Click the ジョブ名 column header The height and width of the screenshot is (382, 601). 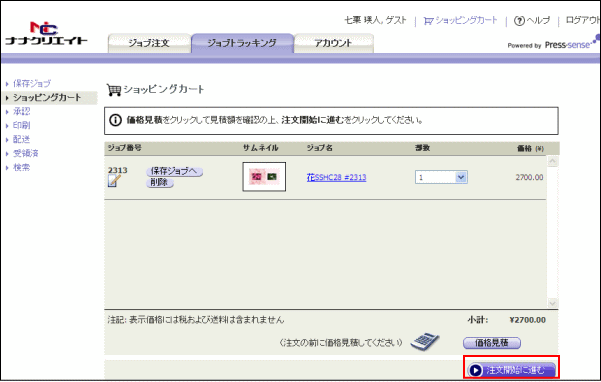[320, 148]
